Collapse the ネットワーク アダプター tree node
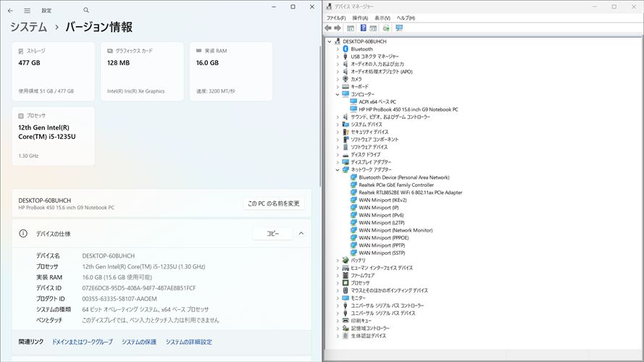Image resolution: width=644 pixels, height=362 pixels. [x=338, y=169]
